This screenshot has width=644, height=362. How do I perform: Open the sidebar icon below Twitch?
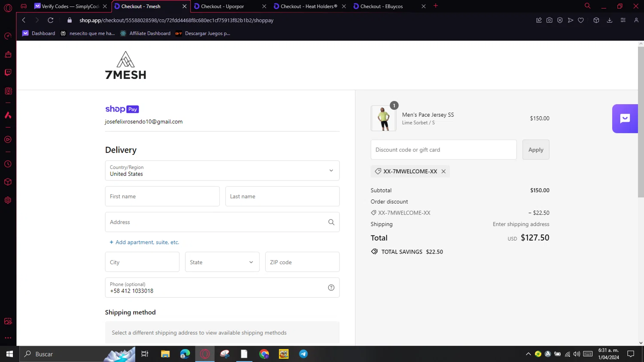click(8, 91)
